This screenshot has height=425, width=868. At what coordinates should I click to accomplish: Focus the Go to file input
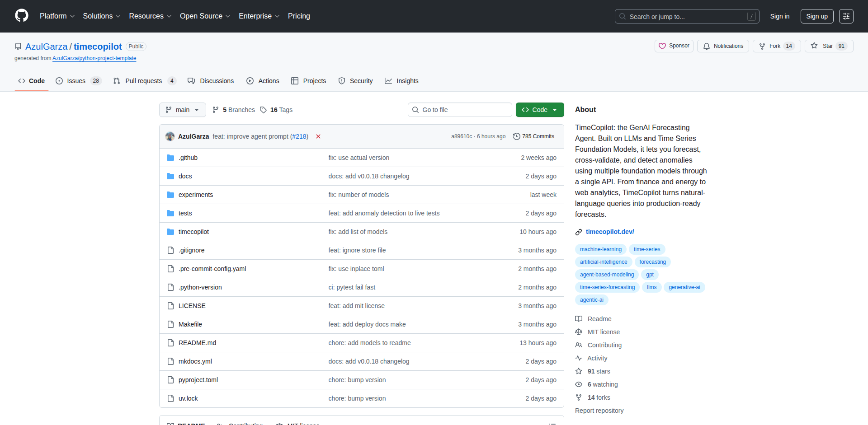pos(460,110)
